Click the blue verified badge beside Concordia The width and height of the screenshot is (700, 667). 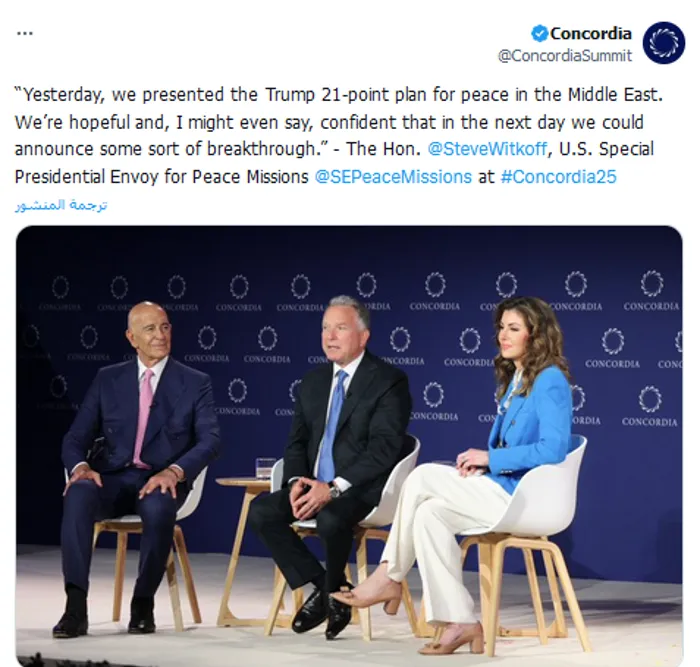[539, 33]
